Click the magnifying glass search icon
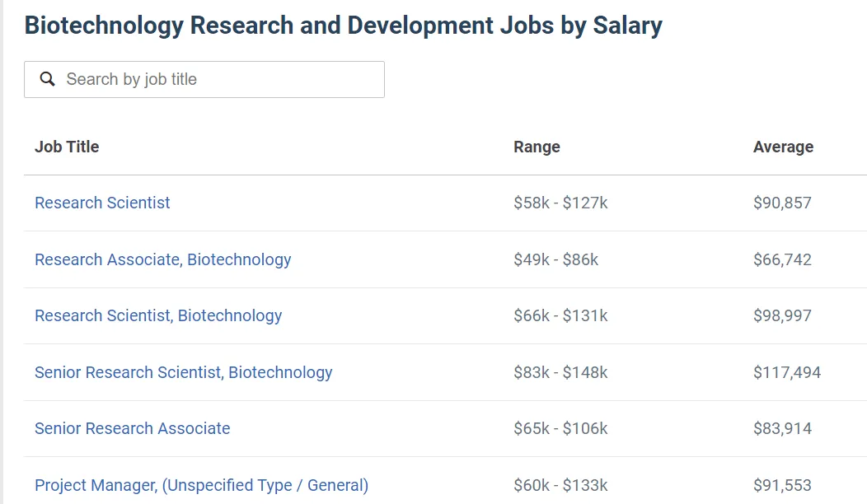Viewport: 867px width, 504px height. pos(48,79)
